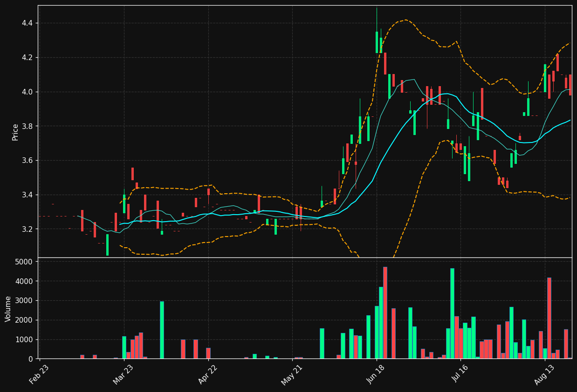Click the Jul 16 date label
577x392 pixels.
[x=460, y=375]
